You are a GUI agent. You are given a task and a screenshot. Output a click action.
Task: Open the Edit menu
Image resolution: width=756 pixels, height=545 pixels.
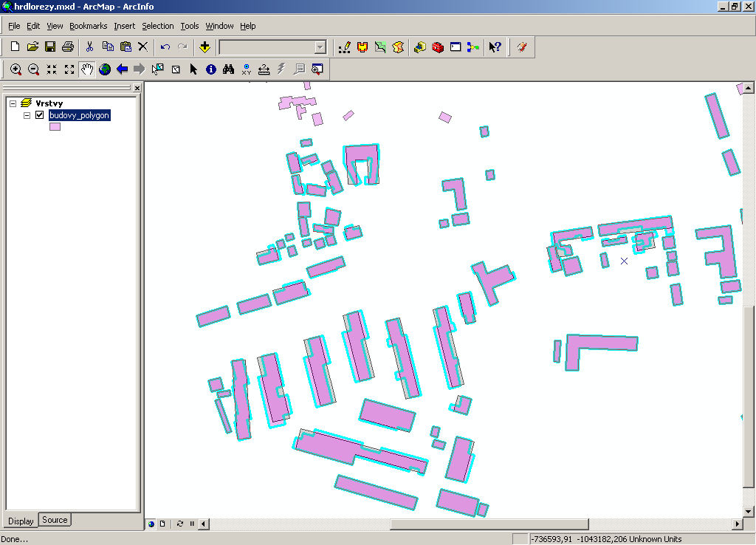coord(33,26)
